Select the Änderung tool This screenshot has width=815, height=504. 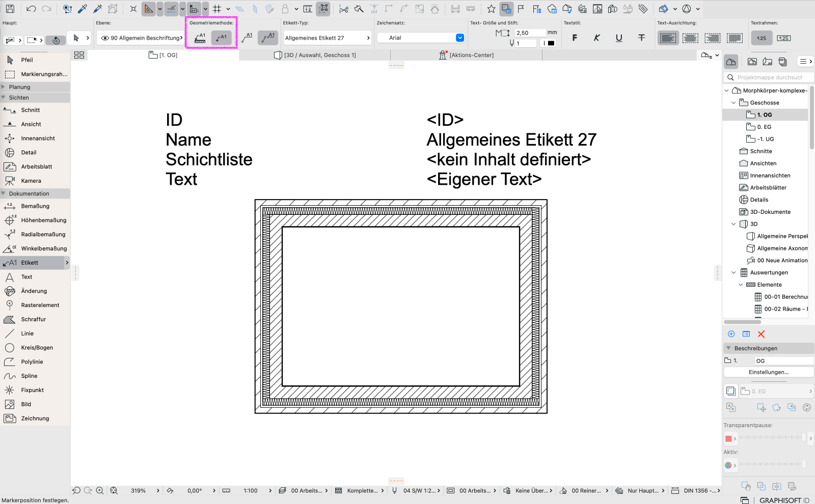[35, 291]
